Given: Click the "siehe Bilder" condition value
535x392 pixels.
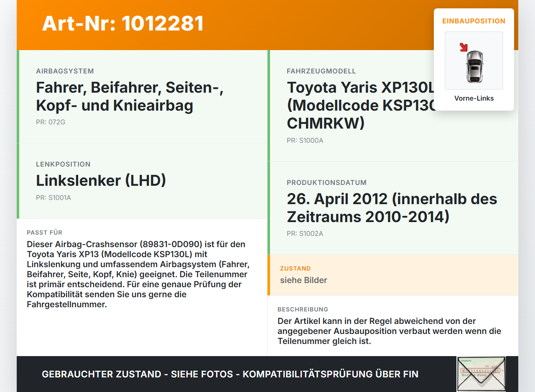Looking at the screenshot, I should (303, 280).
